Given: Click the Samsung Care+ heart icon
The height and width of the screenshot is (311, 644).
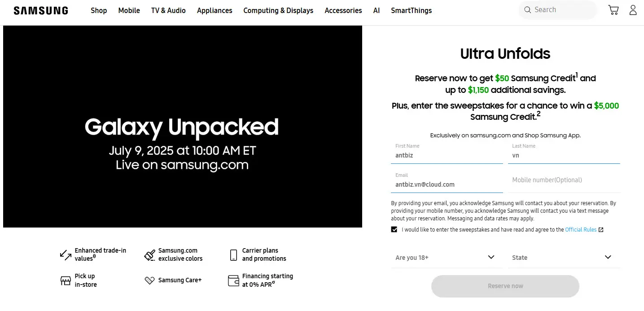Looking at the screenshot, I should pyautogui.click(x=149, y=280).
